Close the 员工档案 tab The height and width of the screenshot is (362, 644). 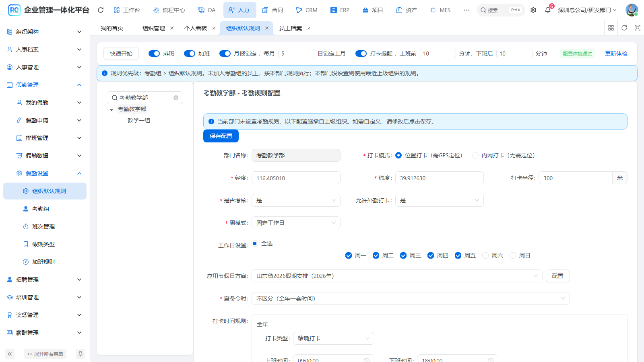pos(309,28)
